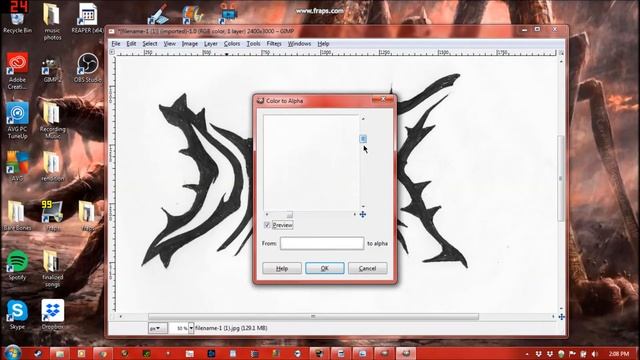Image resolution: width=640 pixels, height=360 pixels.
Task: Click the volume icon in the system tray
Action: (594, 354)
